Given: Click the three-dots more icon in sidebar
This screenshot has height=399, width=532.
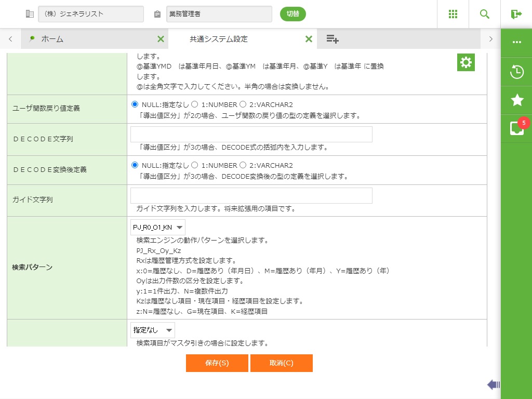Looking at the screenshot, I should point(516,42).
